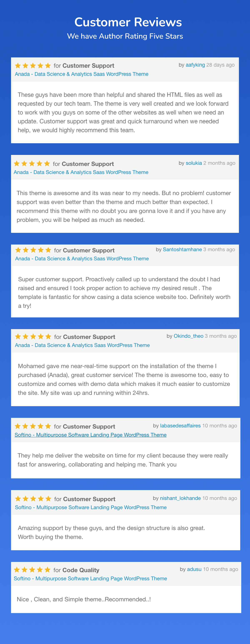Click the stars on labasedesaffaires' review
Screen dimensions: 250x644
pos(33,426)
